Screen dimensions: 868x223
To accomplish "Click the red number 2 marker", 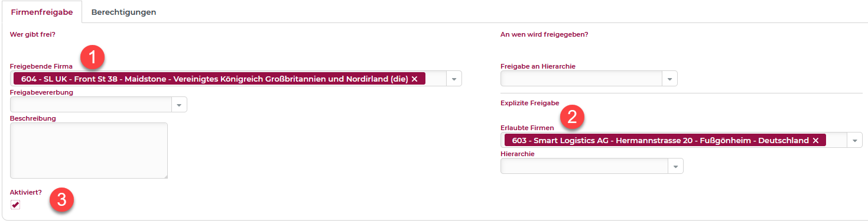I will pos(572,117).
